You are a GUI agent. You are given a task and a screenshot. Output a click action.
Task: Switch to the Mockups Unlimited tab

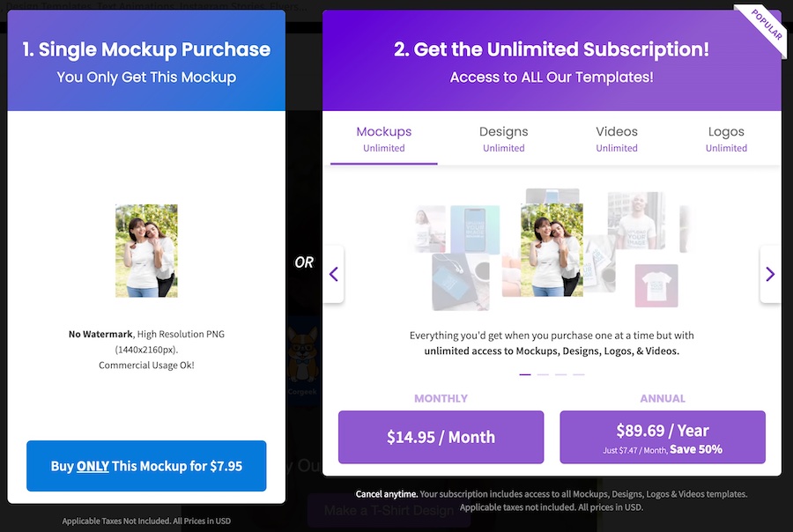(384, 138)
